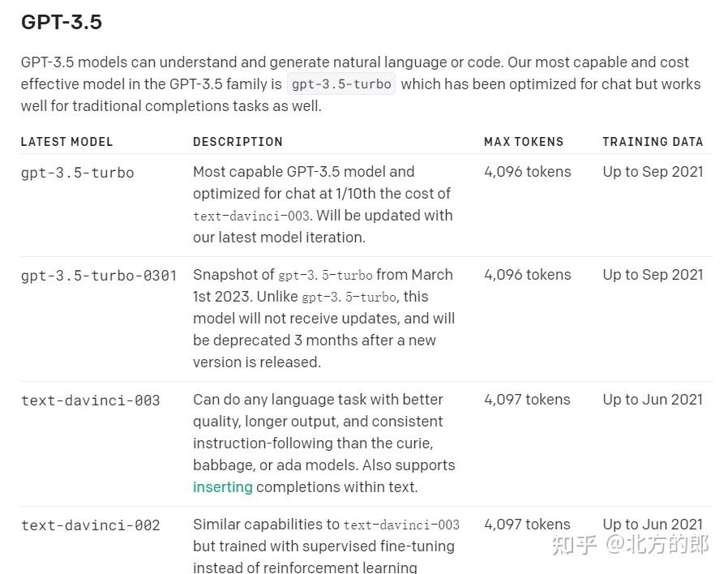The width and height of the screenshot is (728, 574).
Task: Click the TRAINING DATA column header
Action: coord(653,141)
